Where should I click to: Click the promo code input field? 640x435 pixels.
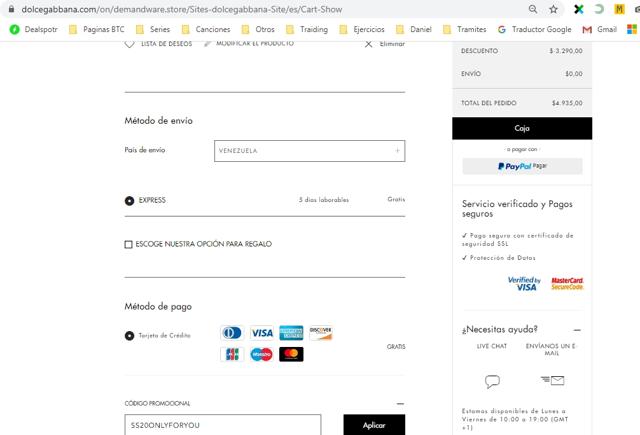[223, 425]
